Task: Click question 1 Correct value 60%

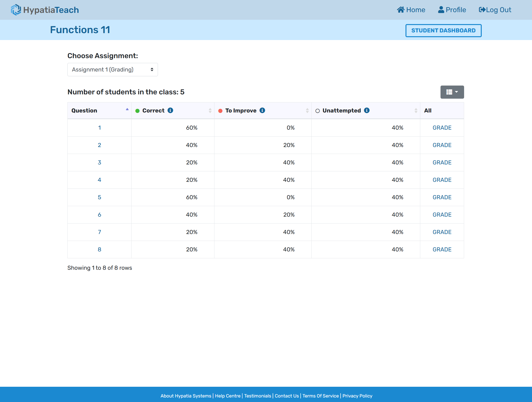Action: tap(192, 128)
